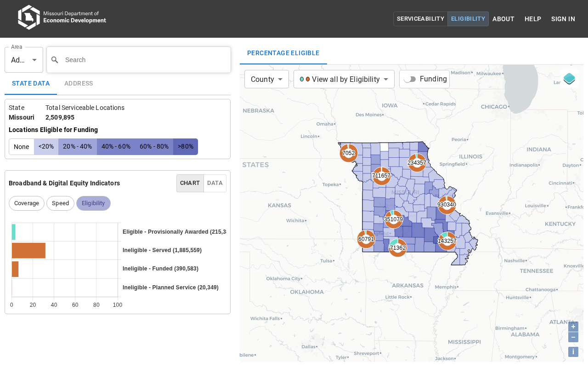The height and width of the screenshot is (368, 588).
Task: Select the Coverage indicator chip
Action: point(27,203)
